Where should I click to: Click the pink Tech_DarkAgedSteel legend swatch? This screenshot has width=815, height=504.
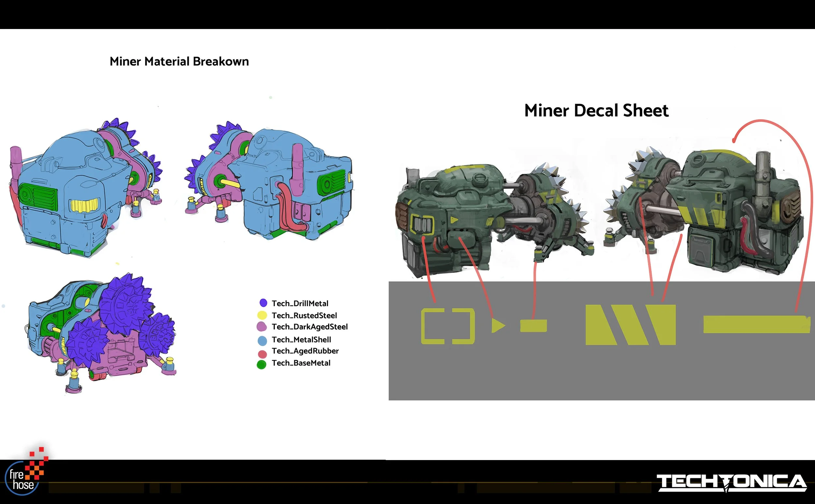pos(262,327)
